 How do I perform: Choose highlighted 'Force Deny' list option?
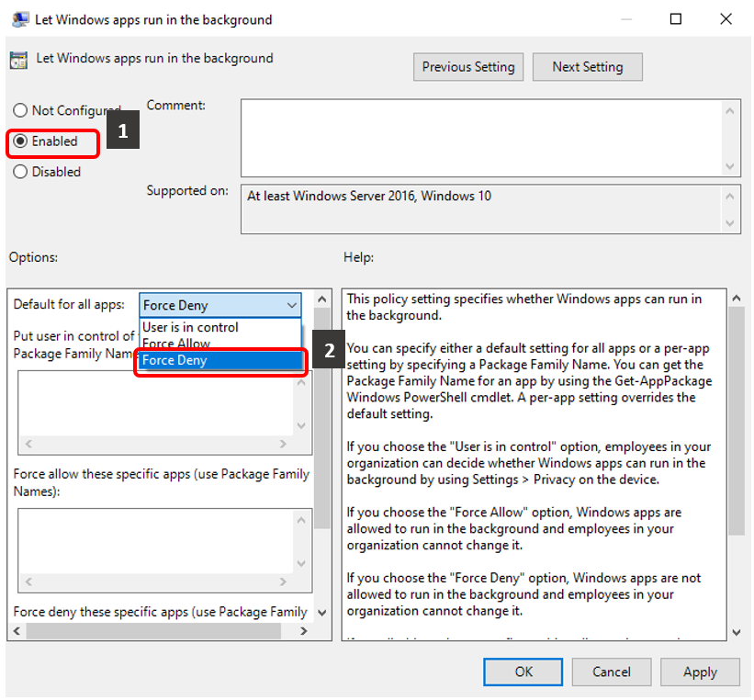tap(219, 360)
